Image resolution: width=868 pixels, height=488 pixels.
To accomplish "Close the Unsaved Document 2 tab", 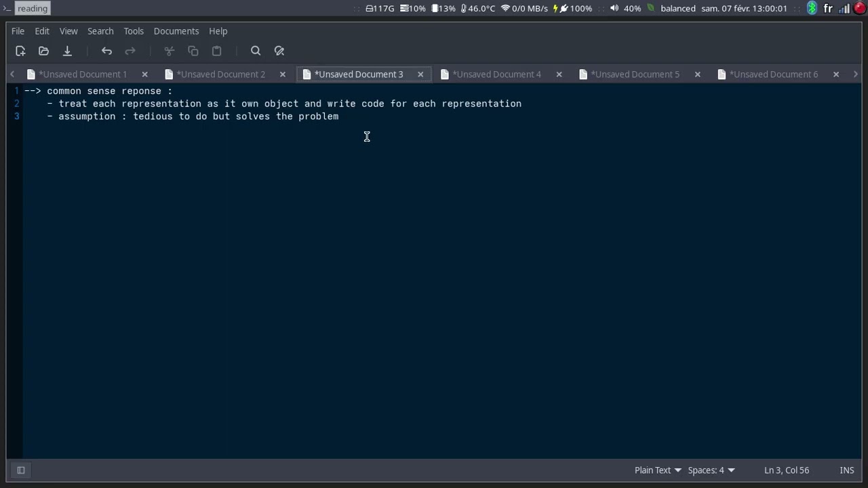I will point(283,75).
